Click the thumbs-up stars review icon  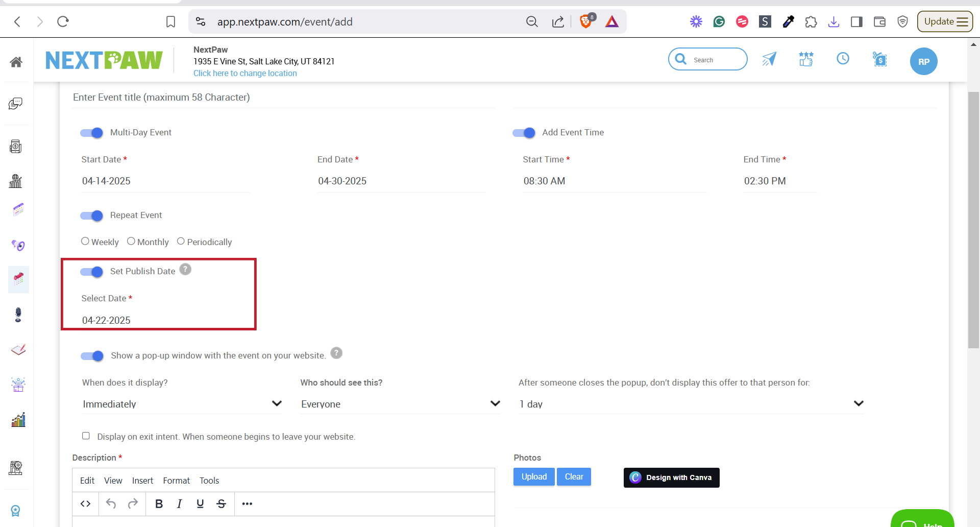click(x=806, y=59)
